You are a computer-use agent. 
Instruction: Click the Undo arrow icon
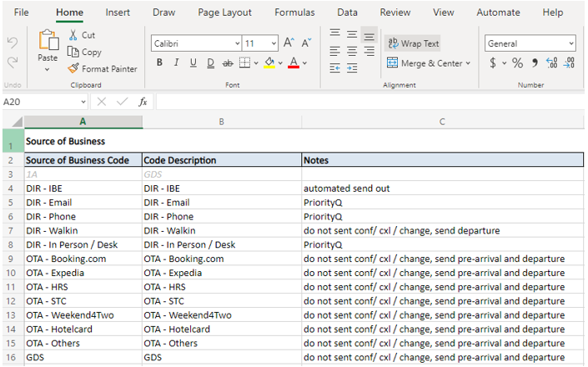[x=13, y=43]
